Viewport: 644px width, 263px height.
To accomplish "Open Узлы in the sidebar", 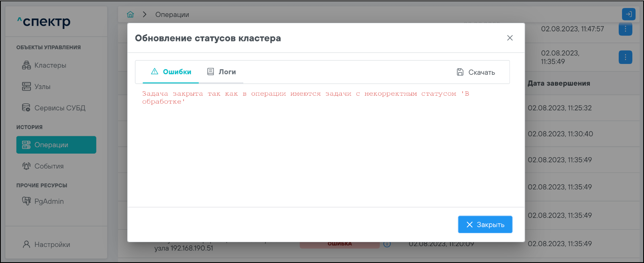I will pyautogui.click(x=56, y=86).
